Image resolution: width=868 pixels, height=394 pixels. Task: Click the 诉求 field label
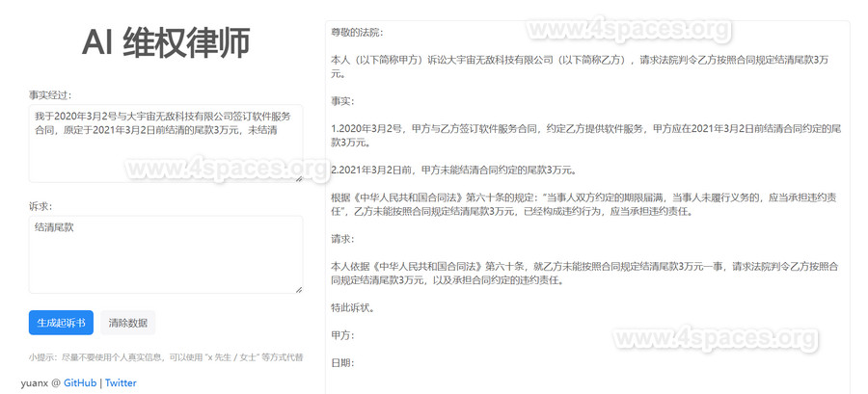(41, 205)
